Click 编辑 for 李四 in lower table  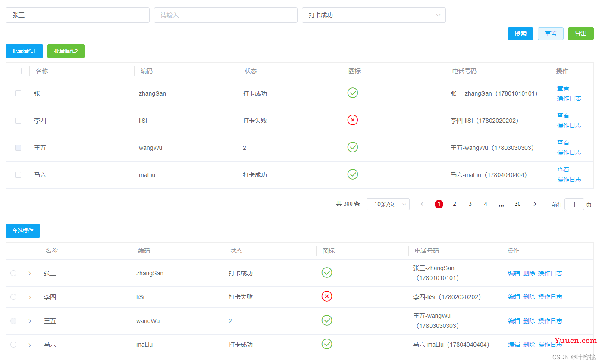[x=514, y=297]
